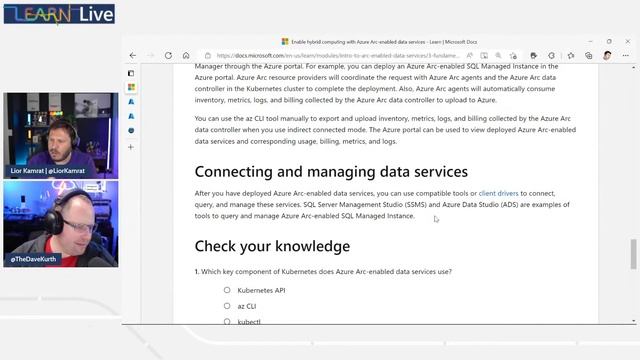Image resolution: width=640 pixels, height=360 pixels.
Task: Open Immersive Reader view
Action: (484, 56)
